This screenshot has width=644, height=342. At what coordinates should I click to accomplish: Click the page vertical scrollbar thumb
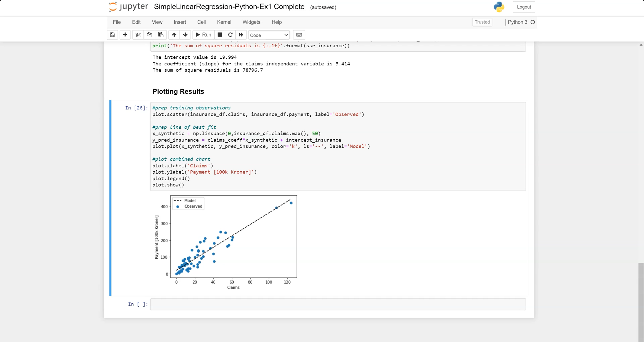pos(641,302)
